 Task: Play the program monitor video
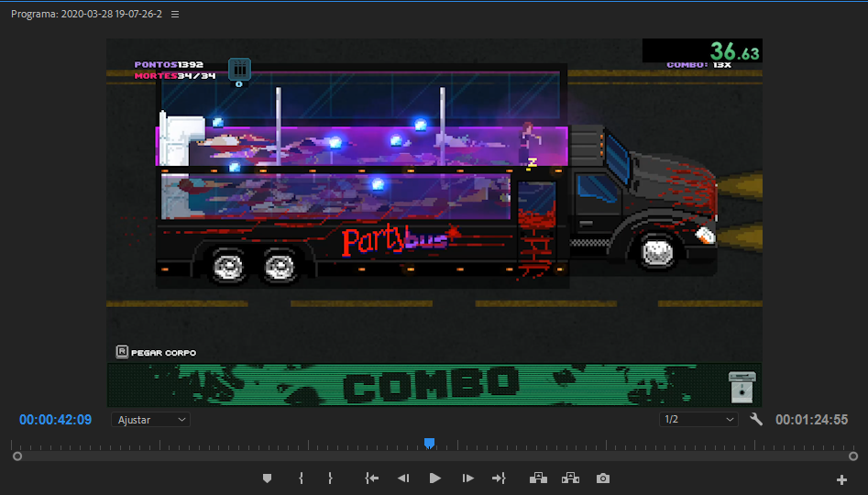435,478
